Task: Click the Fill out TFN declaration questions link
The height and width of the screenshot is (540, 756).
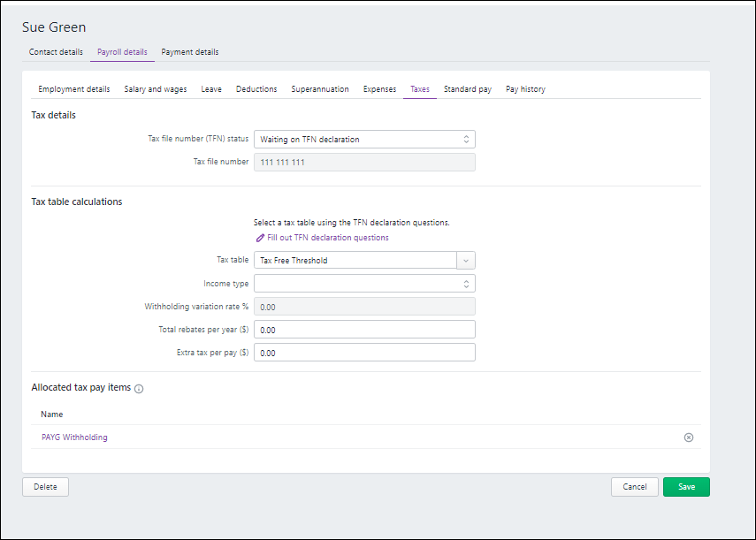Action: [325, 237]
